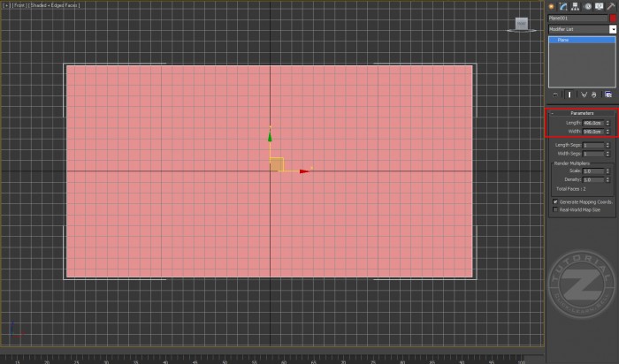Open the Shaded + Edged Faces menu
This screenshot has width=619, height=364.
point(54,5)
